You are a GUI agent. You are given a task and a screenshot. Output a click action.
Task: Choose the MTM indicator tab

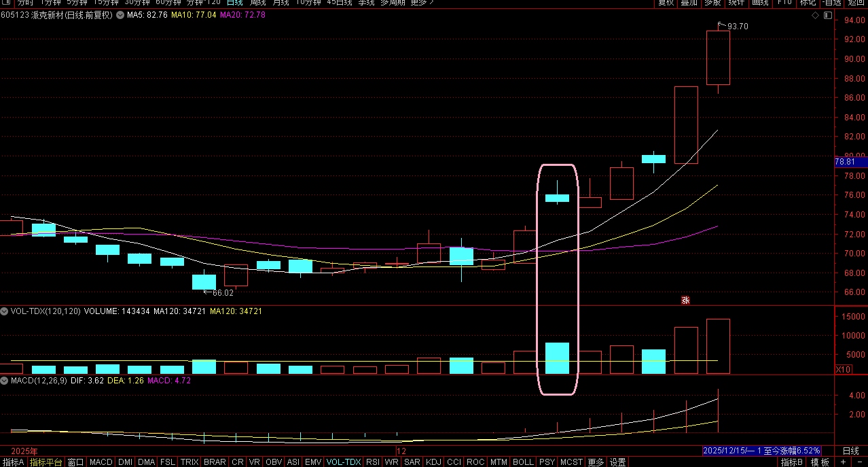pos(499,462)
